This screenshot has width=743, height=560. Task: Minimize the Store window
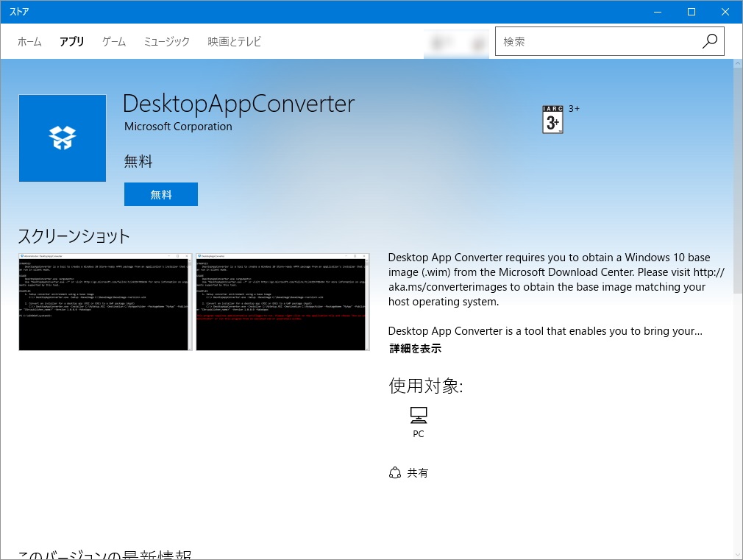658,12
